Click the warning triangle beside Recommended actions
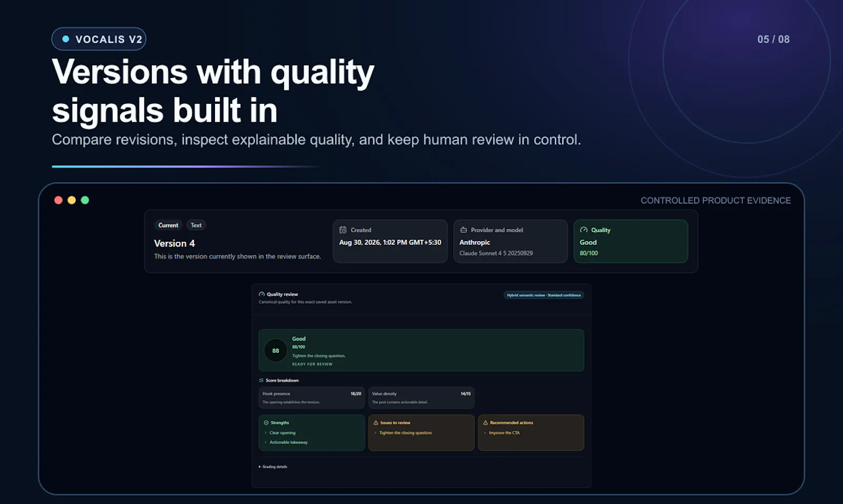This screenshot has width=843, height=504. click(x=485, y=423)
